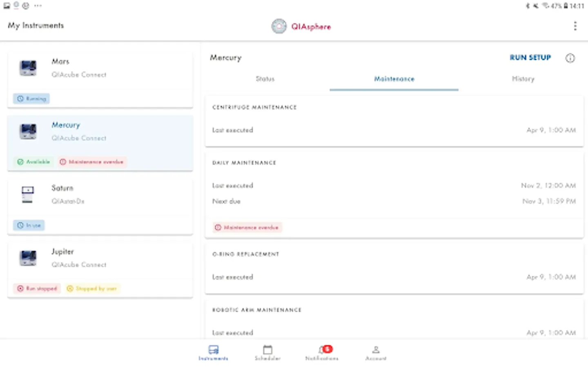Click the QIAsphere logo icon
The image size is (588, 368).
(x=279, y=27)
